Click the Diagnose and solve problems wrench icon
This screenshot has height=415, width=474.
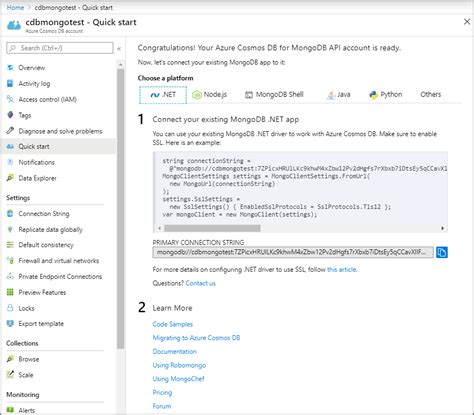[x=10, y=131]
